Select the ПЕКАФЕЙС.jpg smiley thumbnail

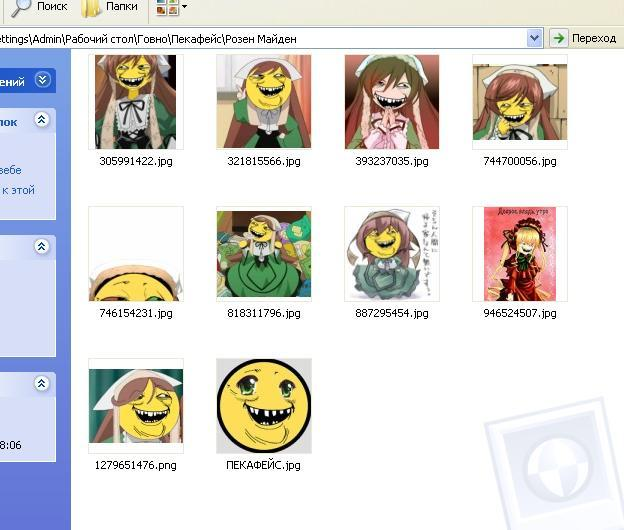tap(264, 406)
